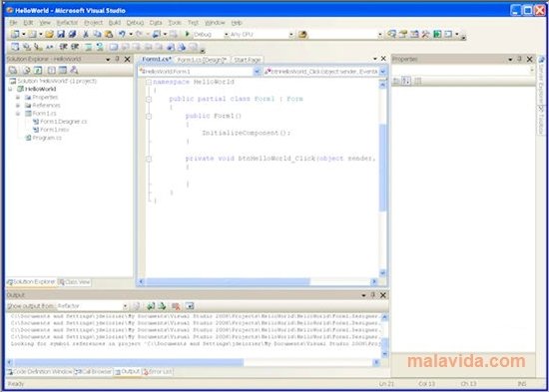This screenshot has height=392, width=549.
Task: Collapse the btnHelloWorld_Click method outline box
Action: tap(149, 159)
